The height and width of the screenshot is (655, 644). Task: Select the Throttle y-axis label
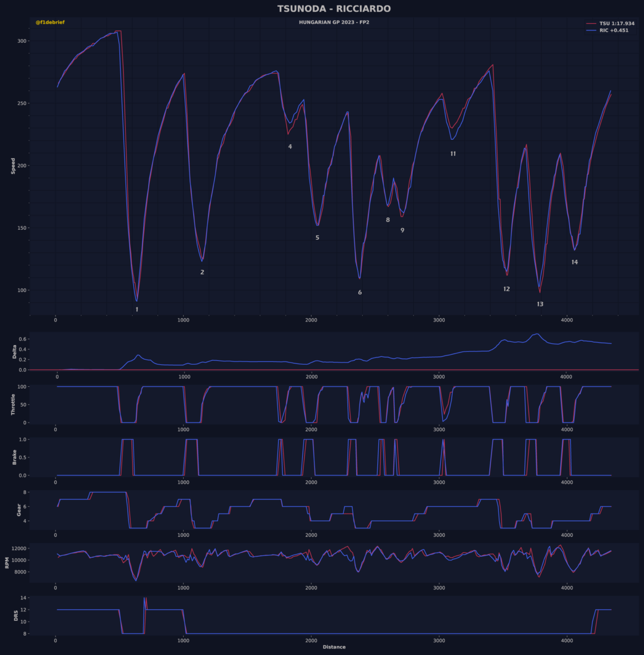coord(13,404)
